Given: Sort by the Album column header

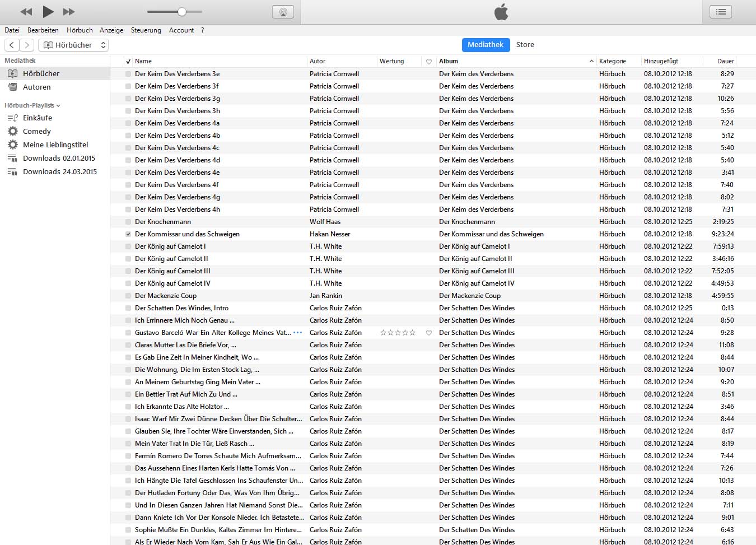Looking at the screenshot, I should 517,61.
